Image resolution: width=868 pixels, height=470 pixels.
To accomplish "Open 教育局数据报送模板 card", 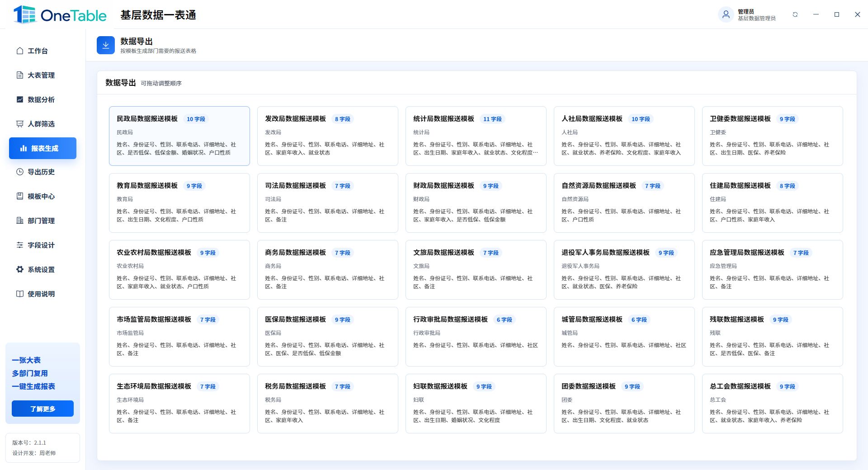I will (179, 203).
